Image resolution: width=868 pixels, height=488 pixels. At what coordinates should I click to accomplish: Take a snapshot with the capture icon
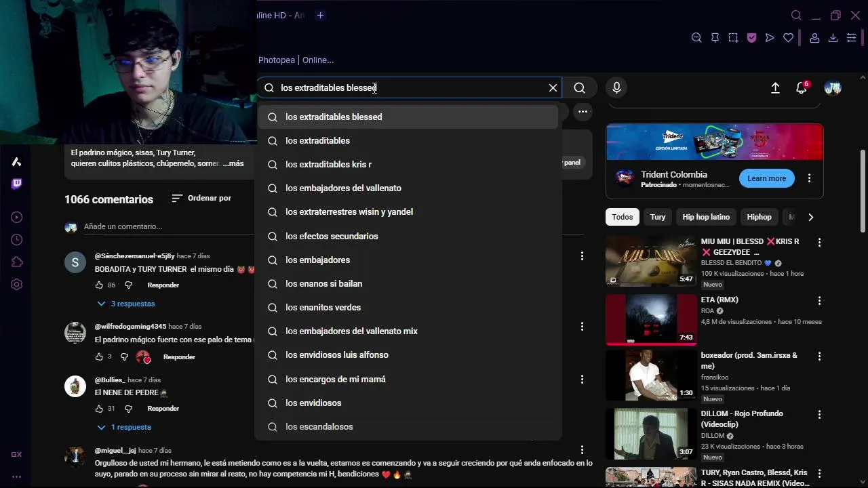pos(733,38)
